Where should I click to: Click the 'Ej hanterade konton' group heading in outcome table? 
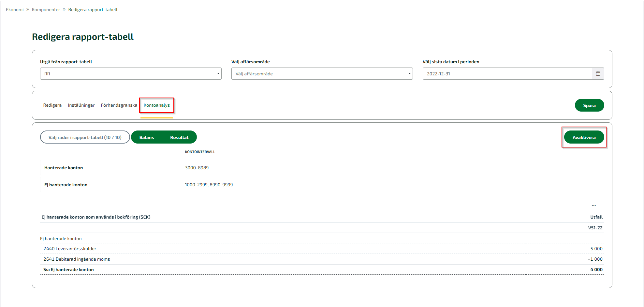pyautogui.click(x=61, y=238)
